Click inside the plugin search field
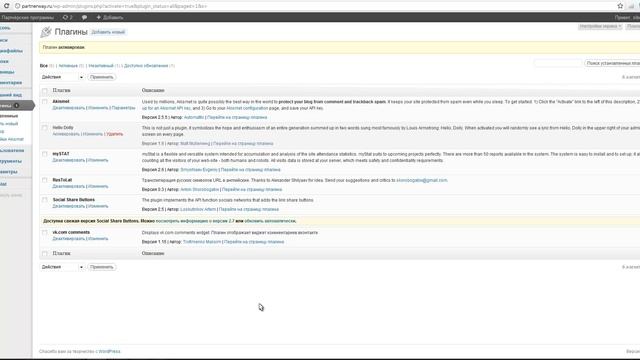Viewport: 640px width, 360px height. (x=558, y=63)
